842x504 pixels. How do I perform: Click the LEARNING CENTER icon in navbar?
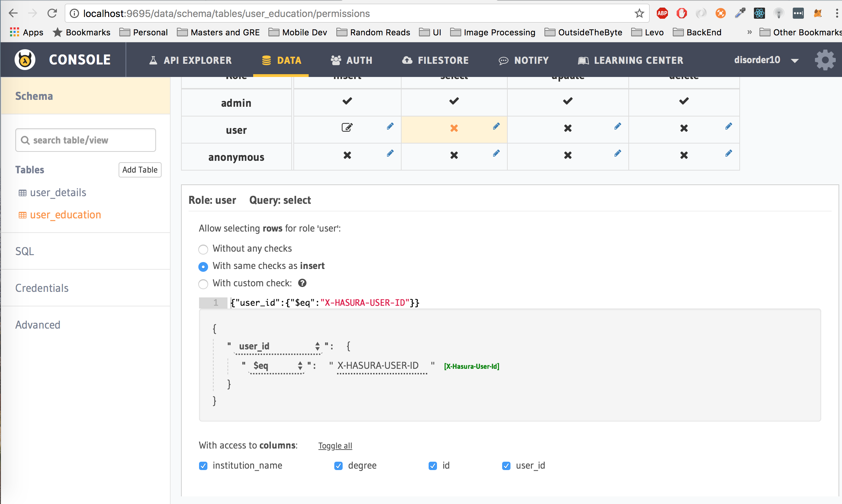point(583,60)
